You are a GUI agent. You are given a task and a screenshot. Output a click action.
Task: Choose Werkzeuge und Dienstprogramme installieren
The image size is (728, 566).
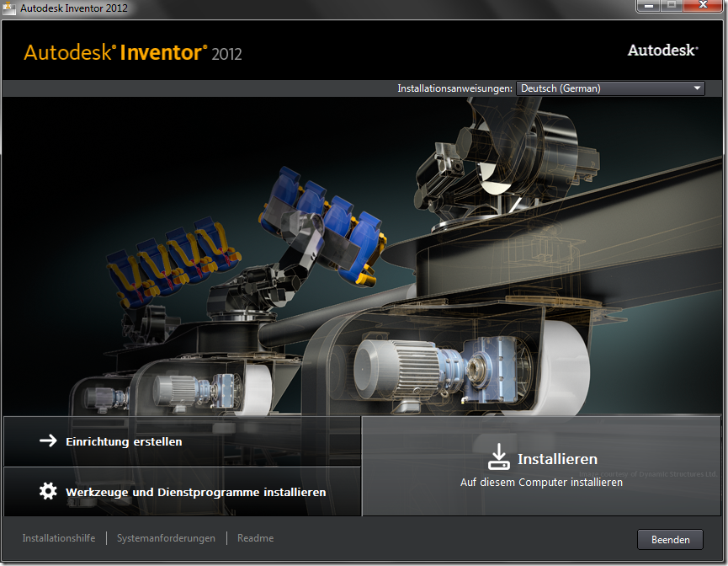[x=182, y=492]
